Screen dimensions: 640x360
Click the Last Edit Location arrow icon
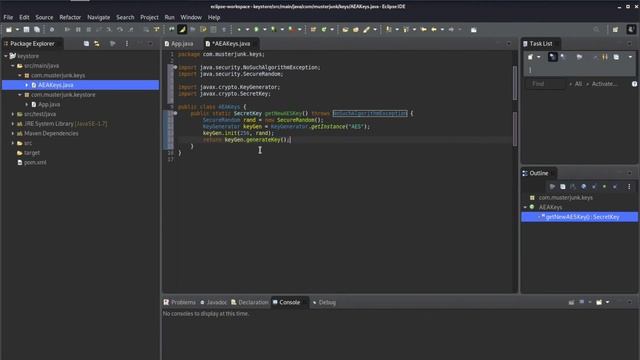424,29
